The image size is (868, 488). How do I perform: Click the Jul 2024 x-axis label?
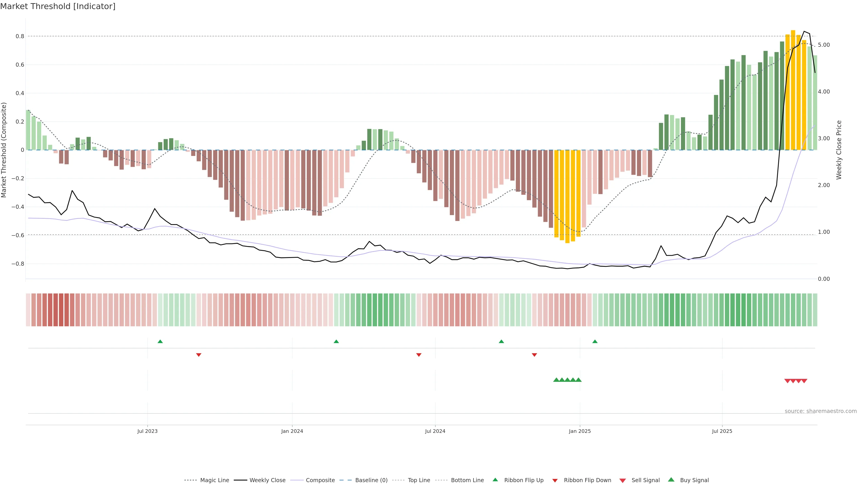click(x=435, y=431)
